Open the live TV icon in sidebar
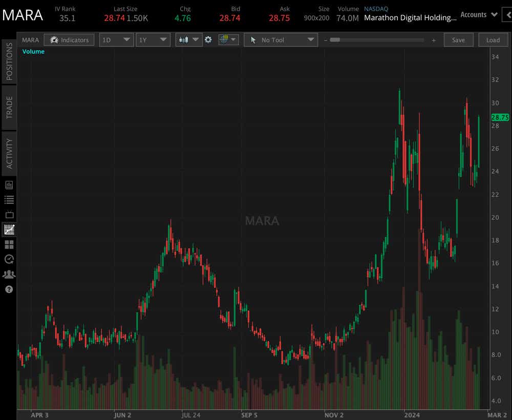Viewport: 512px width, 420px height. coord(9,215)
